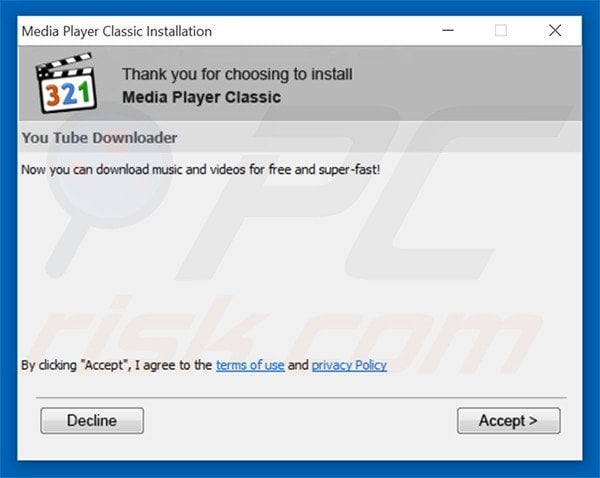Decline the You Tube Downloader offer
The image size is (600, 478).
point(92,421)
